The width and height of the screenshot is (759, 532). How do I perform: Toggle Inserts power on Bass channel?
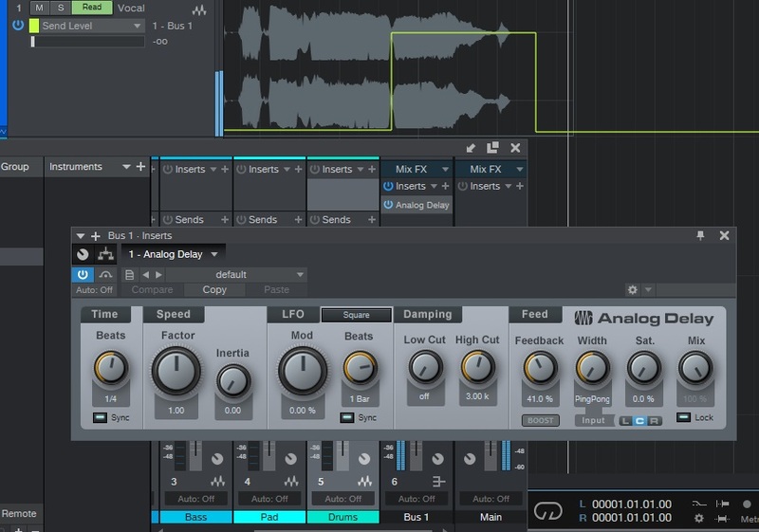[168, 169]
